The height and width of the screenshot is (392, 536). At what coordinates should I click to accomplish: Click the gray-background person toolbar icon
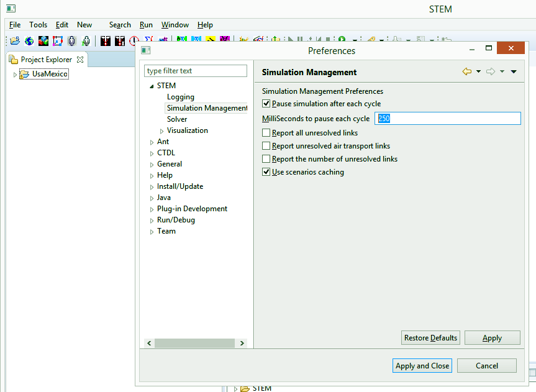(x=72, y=41)
